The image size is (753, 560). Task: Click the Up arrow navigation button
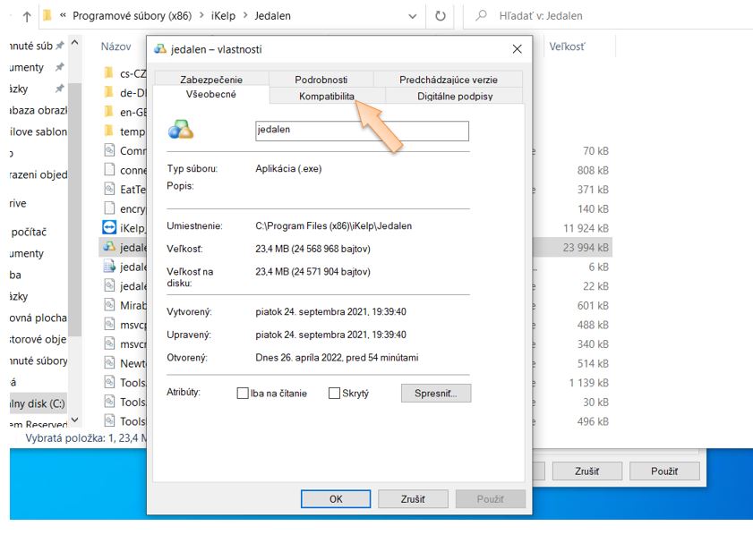point(26,16)
